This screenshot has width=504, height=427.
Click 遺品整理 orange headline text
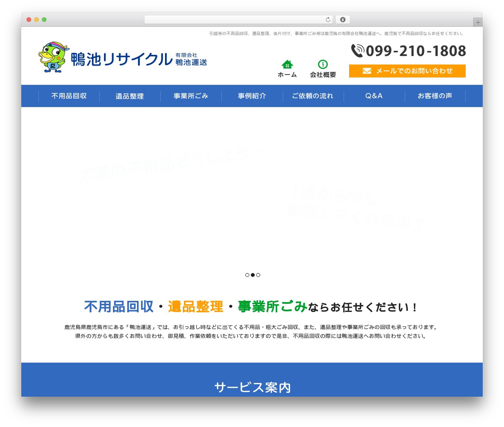point(196,306)
